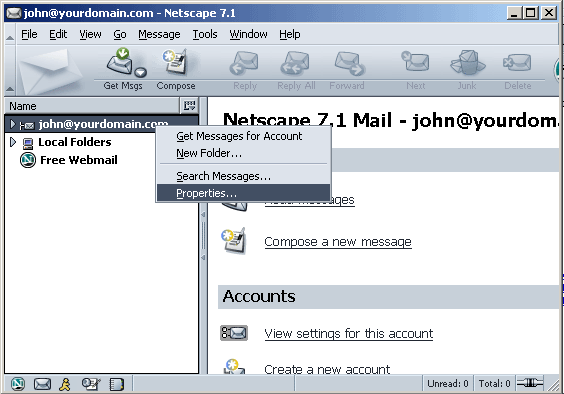
Task: Open the Get Msgs dropdown arrow
Action: [x=141, y=72]
